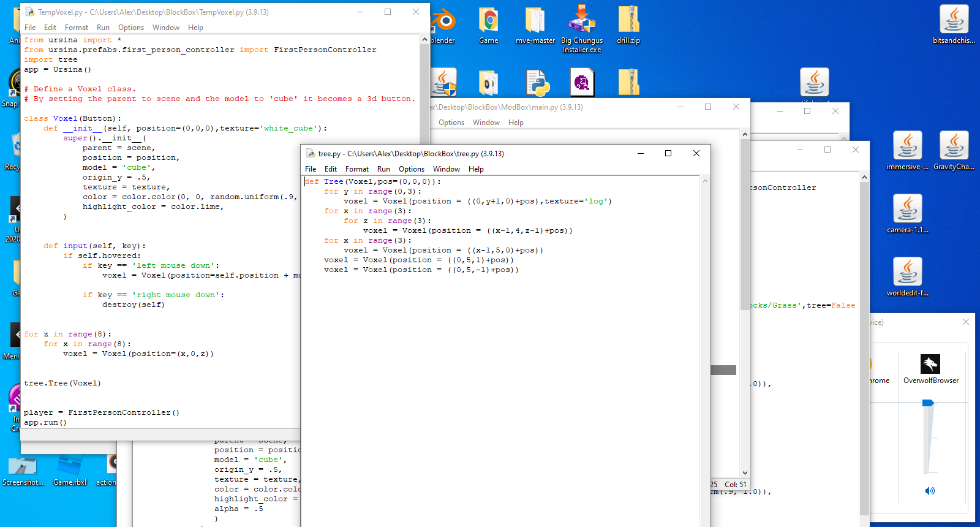Click 'import tree' line in TempVoxel.py
980x527 pixels.
click(51, 59)
